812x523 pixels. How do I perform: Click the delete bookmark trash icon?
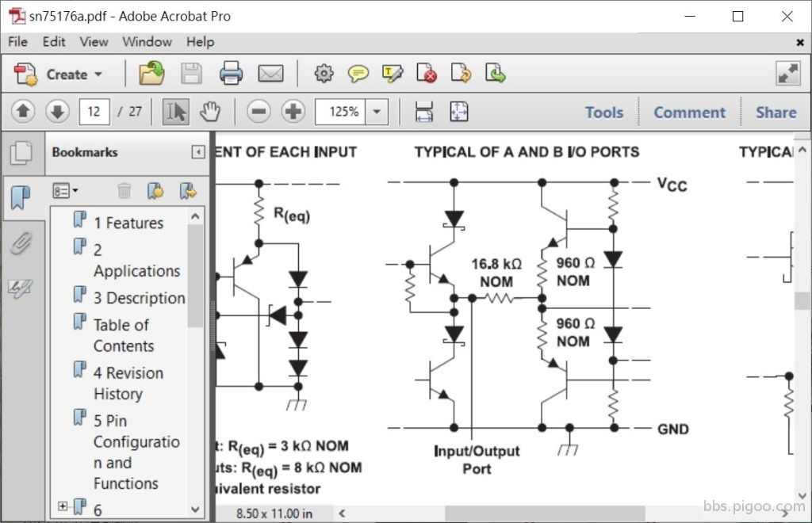point(124,191)
